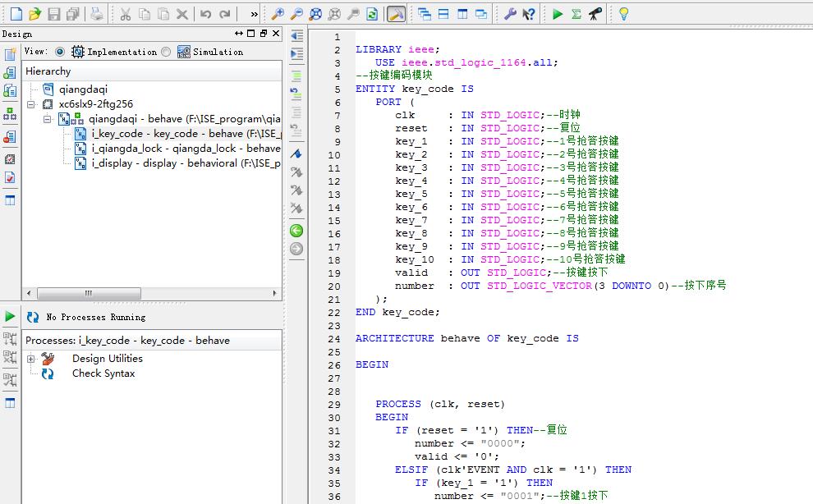Click the New file icon

coord(16,14)
